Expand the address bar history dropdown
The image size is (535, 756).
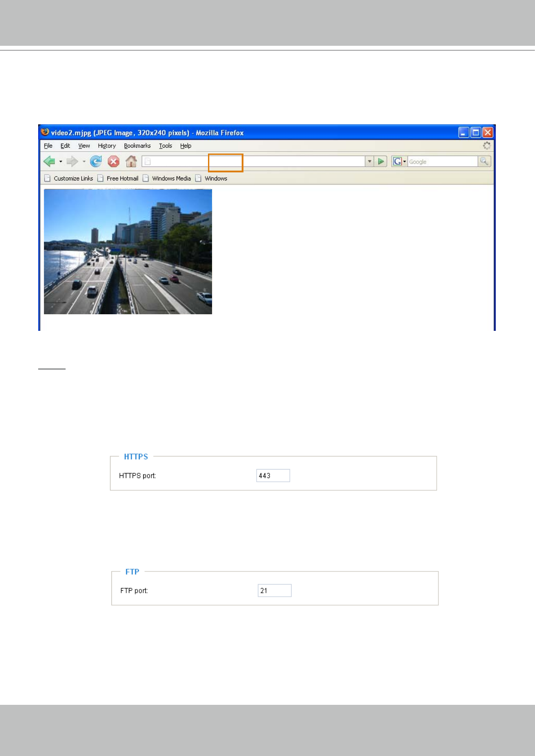point(369,161)
